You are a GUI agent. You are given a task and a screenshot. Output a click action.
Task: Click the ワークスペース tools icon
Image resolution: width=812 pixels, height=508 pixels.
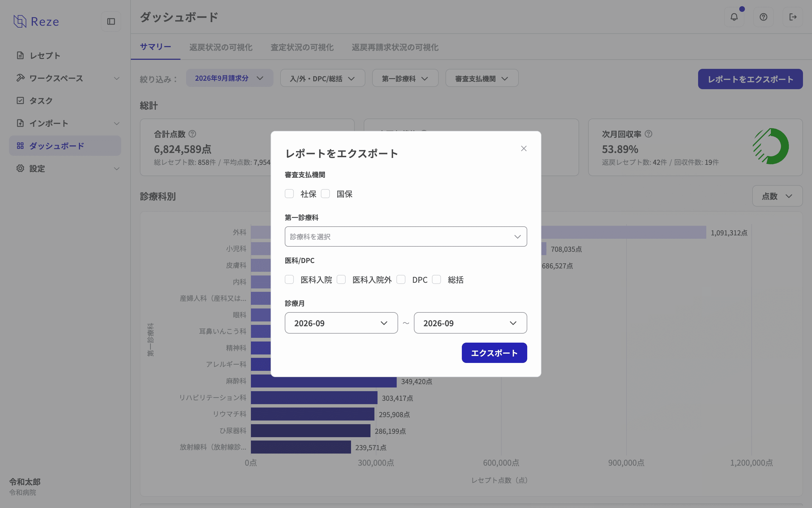[20, 78]
